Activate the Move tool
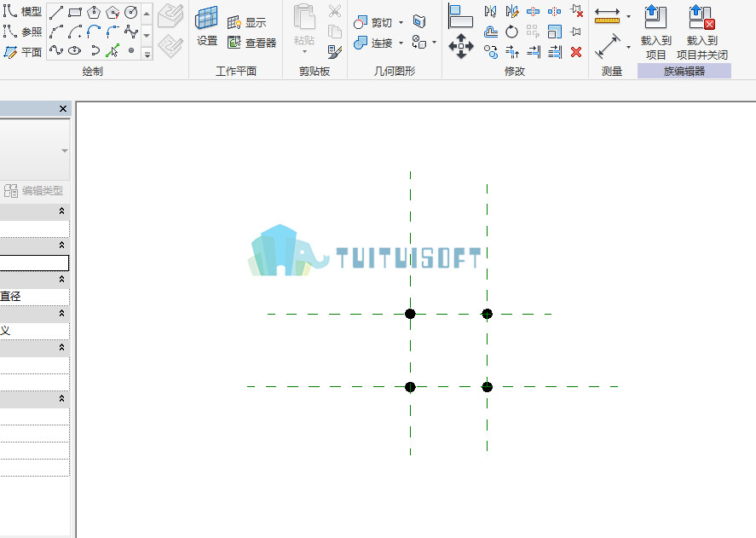 coord(461,46)
